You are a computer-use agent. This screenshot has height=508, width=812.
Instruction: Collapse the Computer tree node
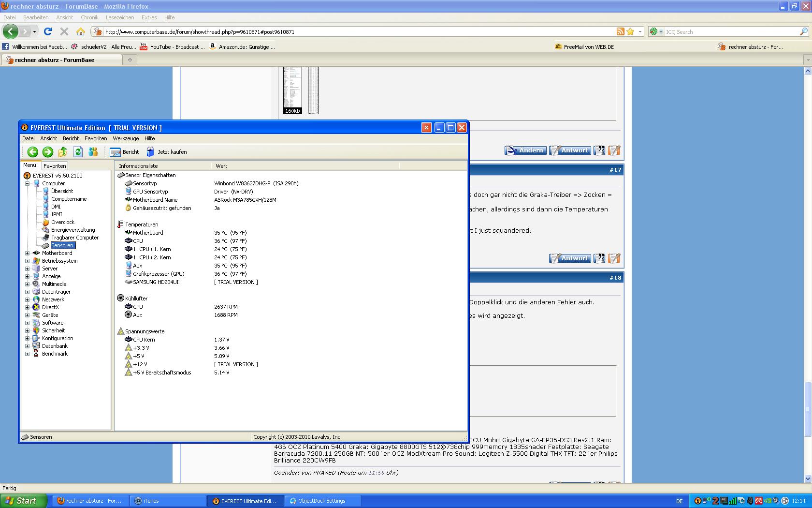[28, 183]
